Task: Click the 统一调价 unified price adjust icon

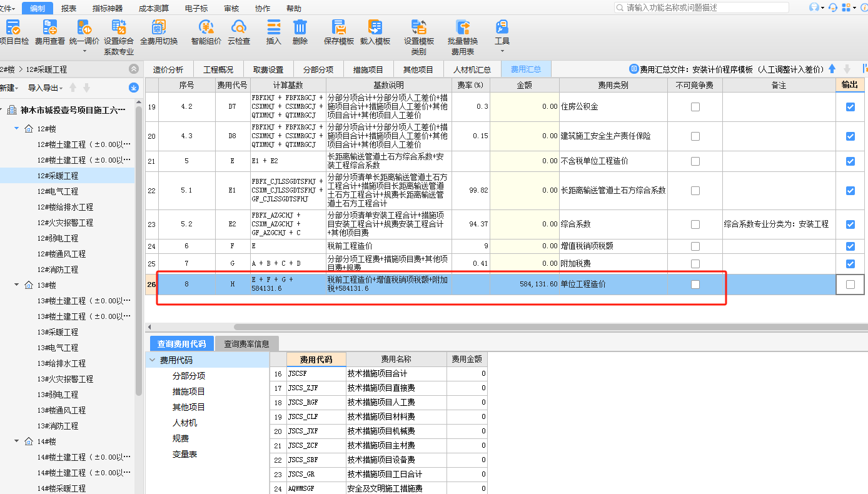Action: [x=84, y=28]
